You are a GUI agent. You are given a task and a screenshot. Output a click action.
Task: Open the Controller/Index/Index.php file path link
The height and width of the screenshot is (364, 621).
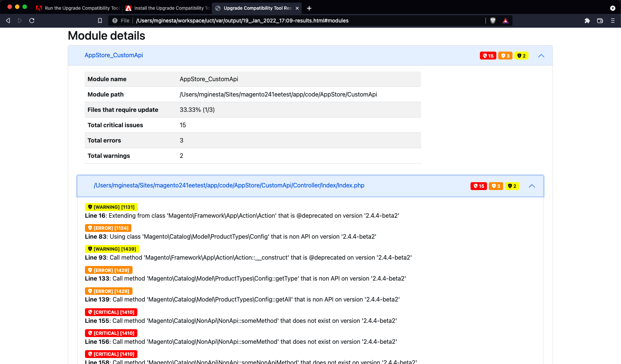tap(229, 185)
